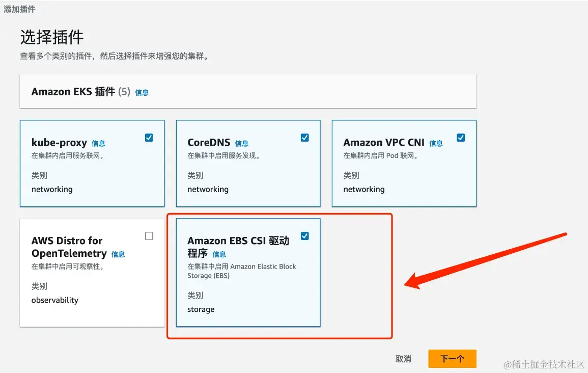Open the 信息 link next to Amazon EKS 插件
The image size is (588, 373).
pos(142,93)
